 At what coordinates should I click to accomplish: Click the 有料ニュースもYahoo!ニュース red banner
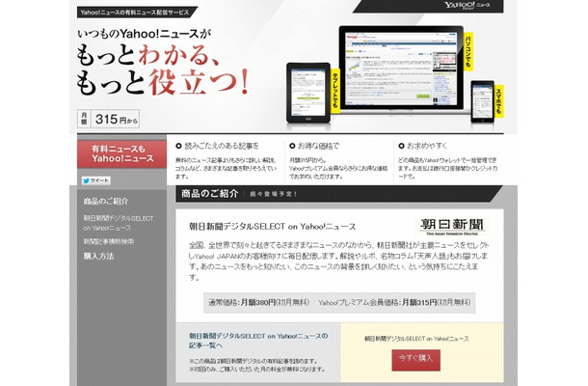tap(122, 154)
